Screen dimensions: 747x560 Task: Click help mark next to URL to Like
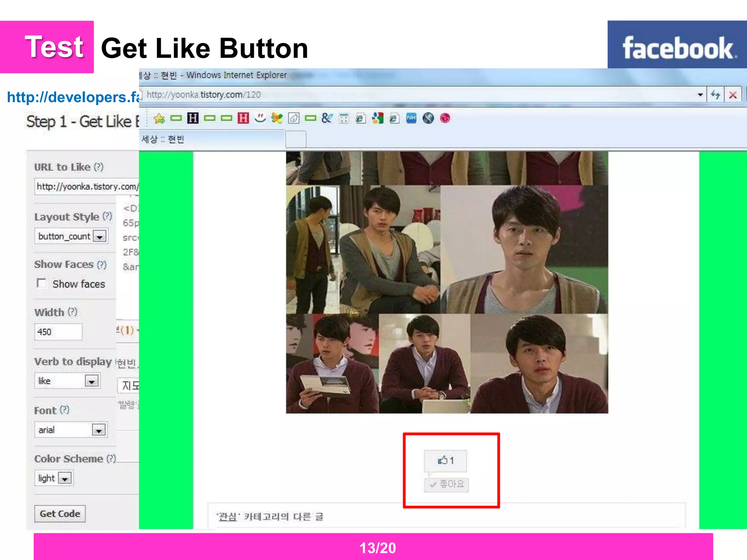pos(98,167)
